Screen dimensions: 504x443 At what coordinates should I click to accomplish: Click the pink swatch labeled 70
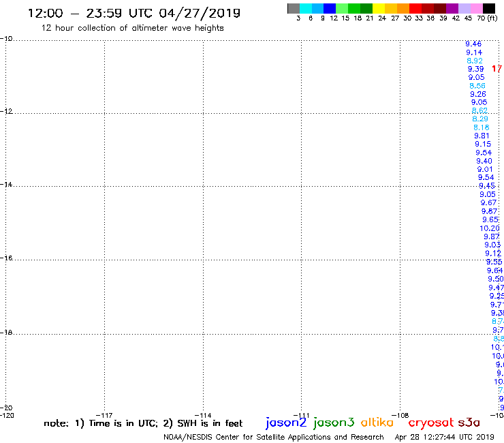pos(476,8)
